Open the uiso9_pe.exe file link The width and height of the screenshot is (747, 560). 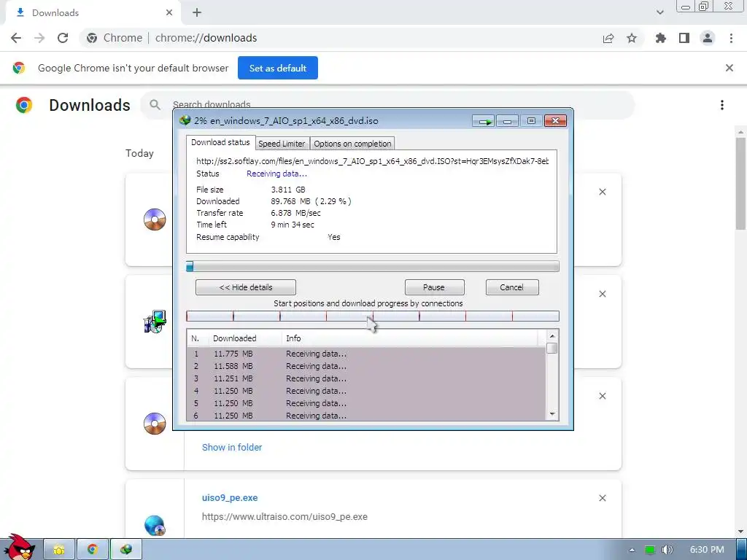[230, 497]
